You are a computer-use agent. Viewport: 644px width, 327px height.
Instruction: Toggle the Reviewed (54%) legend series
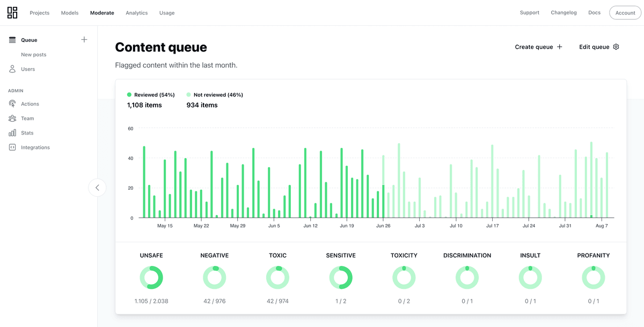click(151, 95)
